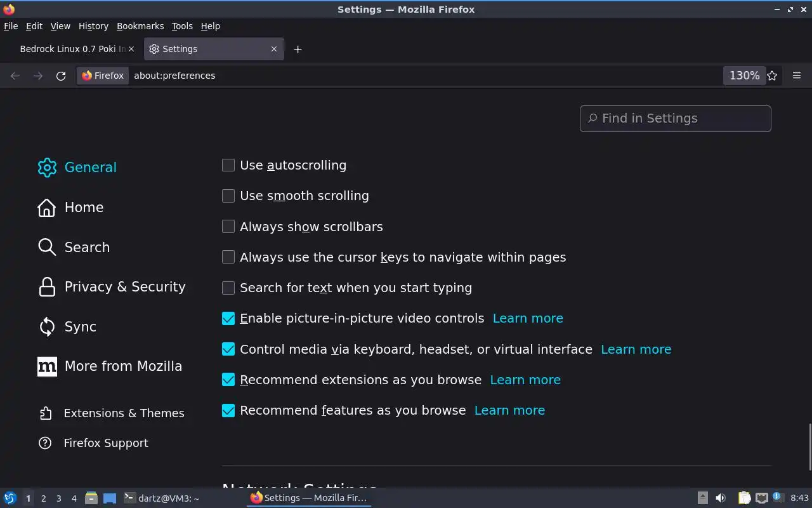The width and height of the screenshot is (812, 508).
Task: Click the 8:43 clock
Action: (800, 498)
